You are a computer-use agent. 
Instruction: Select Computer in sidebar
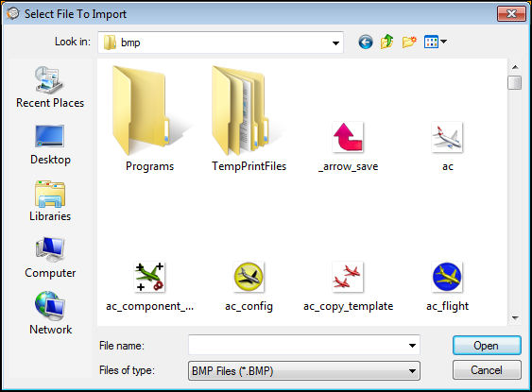tap(50, 258)
